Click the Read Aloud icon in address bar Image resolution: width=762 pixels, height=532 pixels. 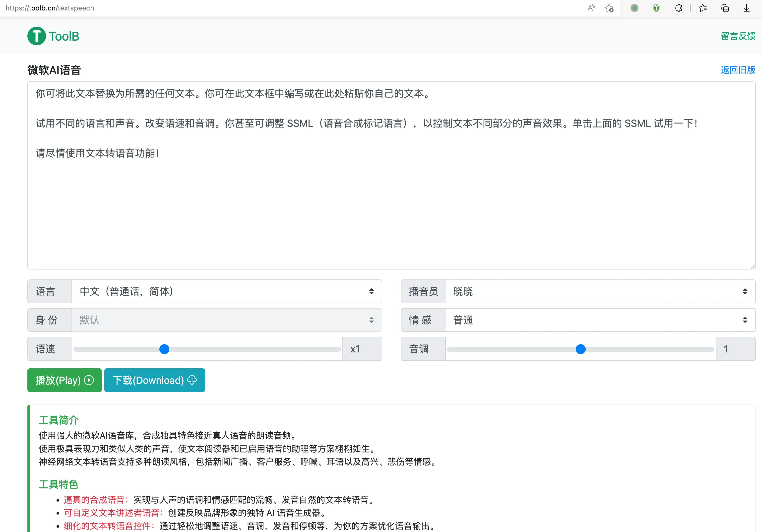pos(591,8)
